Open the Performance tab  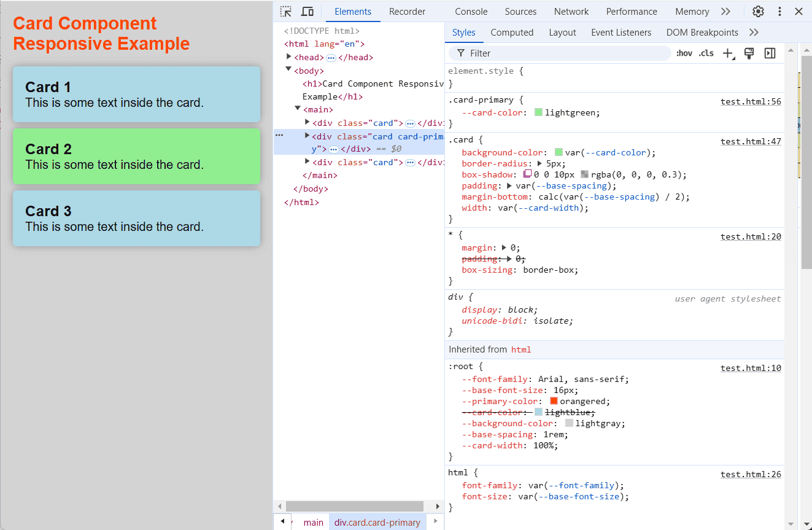coord(632,11)
